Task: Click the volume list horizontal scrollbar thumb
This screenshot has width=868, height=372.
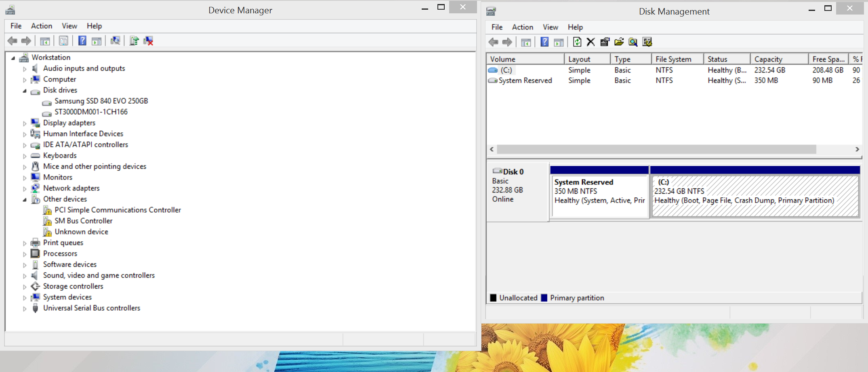Action: [x=656, y=149]
